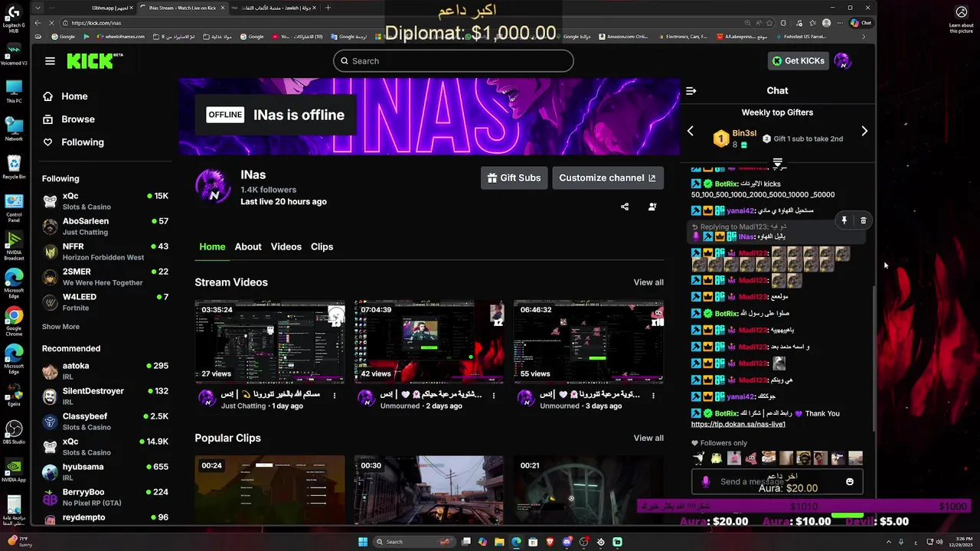Screen dimensions: 980x551
Task: Click the Gift Subs button
Action: click(514, 178)
